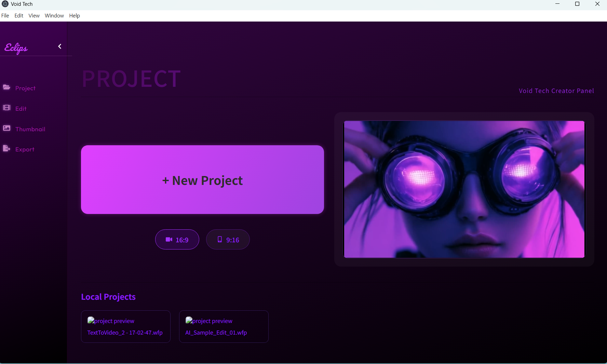The image size is (607, 364).
Task: Switch to the Edit section
Action: coord(21,109)
